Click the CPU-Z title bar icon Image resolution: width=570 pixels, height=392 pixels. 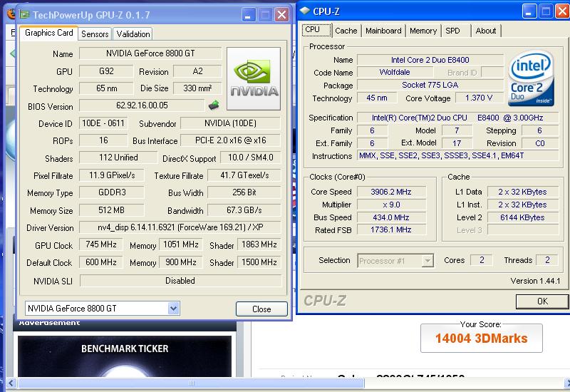305,11
